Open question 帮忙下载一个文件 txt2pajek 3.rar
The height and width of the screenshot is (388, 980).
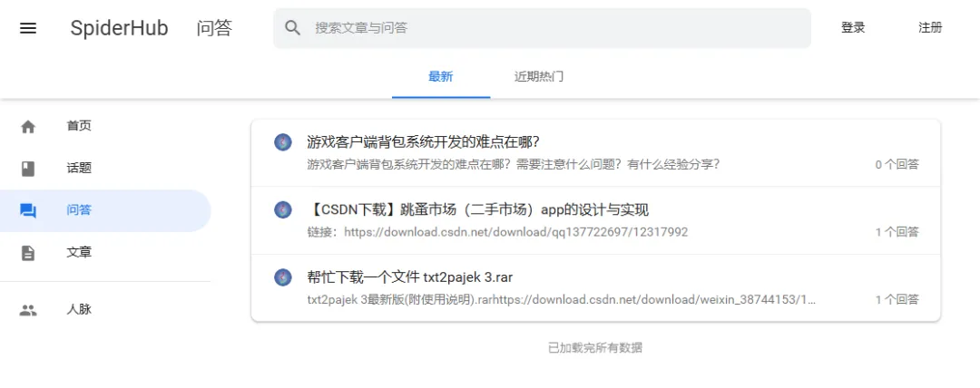pyautogui.click(x=410, y=276)
